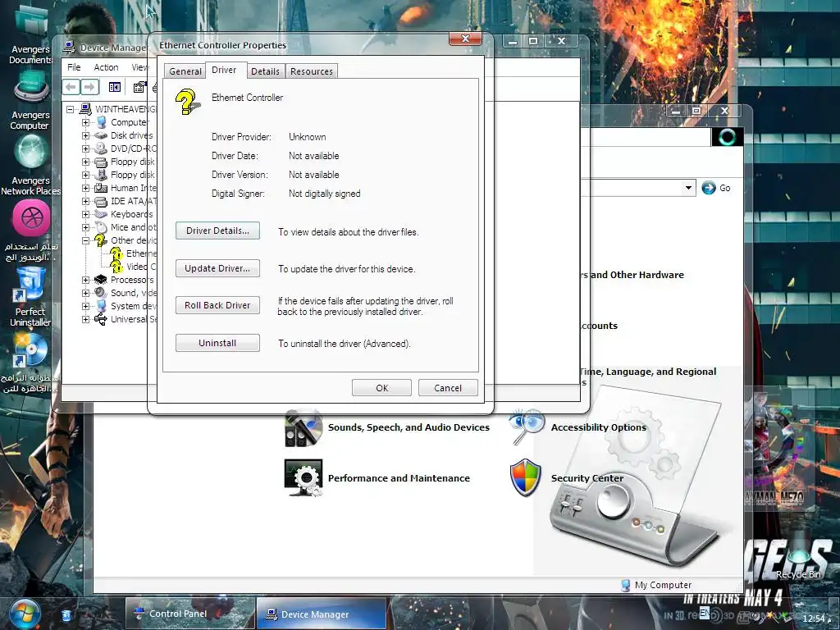Click Back arrow in Device Manager toolbar
The height and width of the screenshot is (630, 840).
coord(71,87)
